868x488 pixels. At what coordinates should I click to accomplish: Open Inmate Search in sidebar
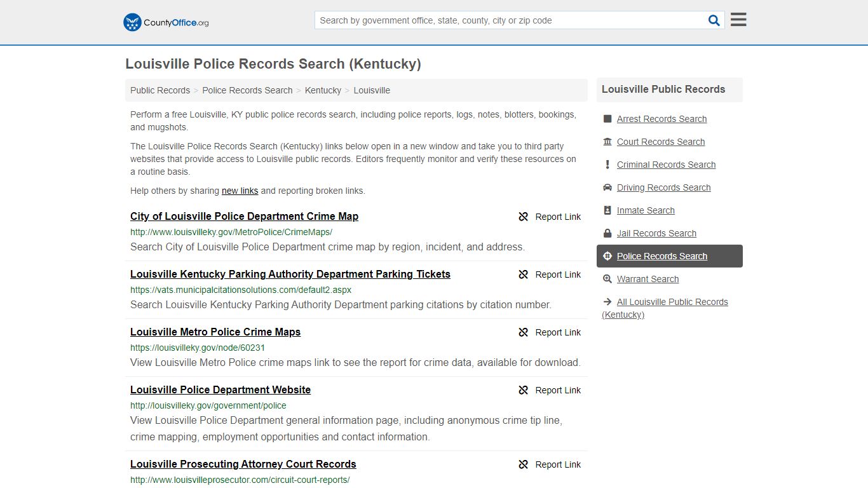pos(646,210)
